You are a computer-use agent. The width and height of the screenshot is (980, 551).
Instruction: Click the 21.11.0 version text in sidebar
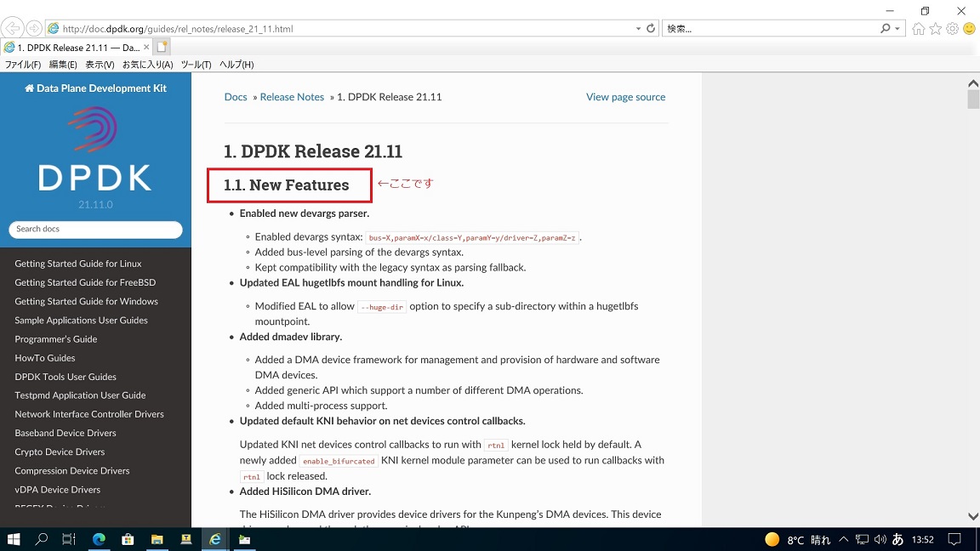(95, 205)
